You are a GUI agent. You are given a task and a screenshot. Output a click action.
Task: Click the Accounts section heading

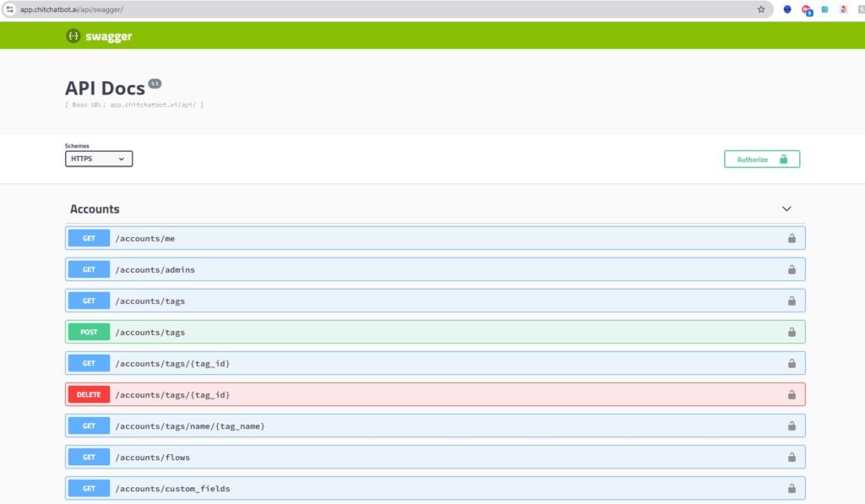click(x=95, y=209)
